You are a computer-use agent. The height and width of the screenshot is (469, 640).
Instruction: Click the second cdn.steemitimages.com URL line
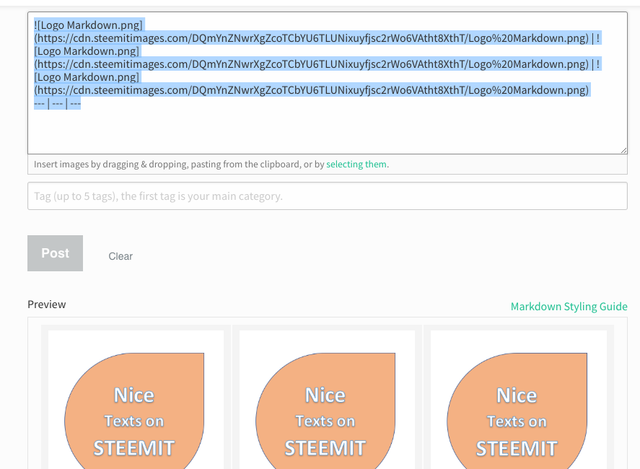coord(310,64)
